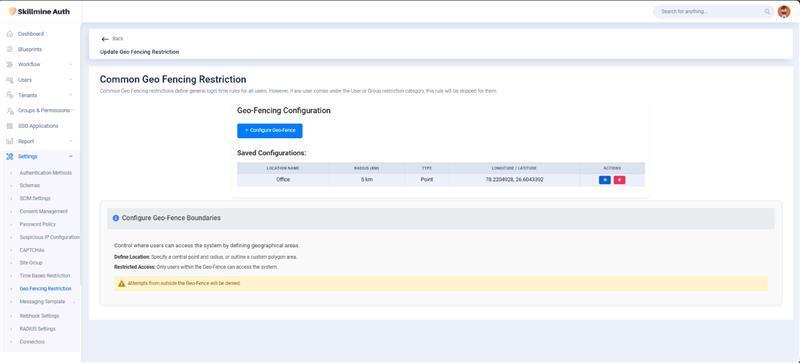Image resolution: width=800 pixels, height=363 pixels.
Task: Click the Workflow sidebar icon
Action: point(10,65)
